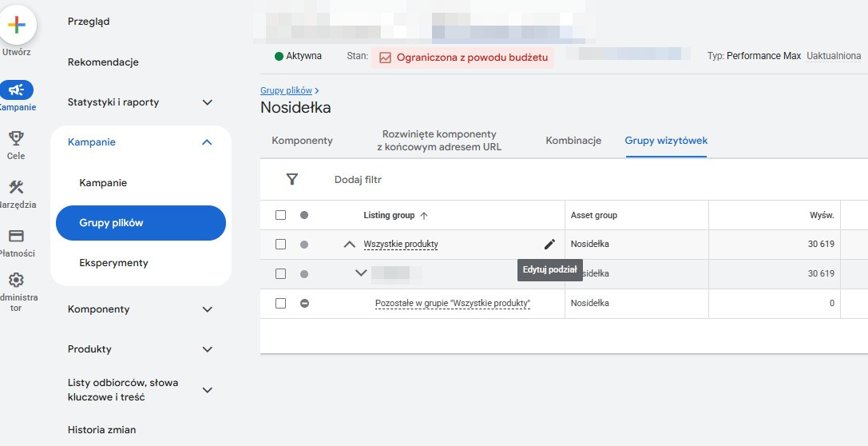This screenshot has height=446, width=868.
Task: Switch to the Kombinacje tab
Action: pos(573,141)
